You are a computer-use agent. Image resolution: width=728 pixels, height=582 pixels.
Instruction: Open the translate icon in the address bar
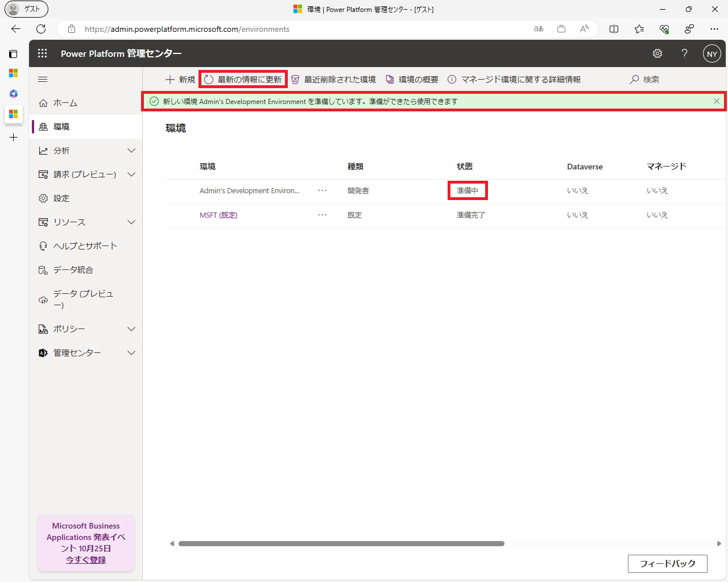click(x=539, y=29)
